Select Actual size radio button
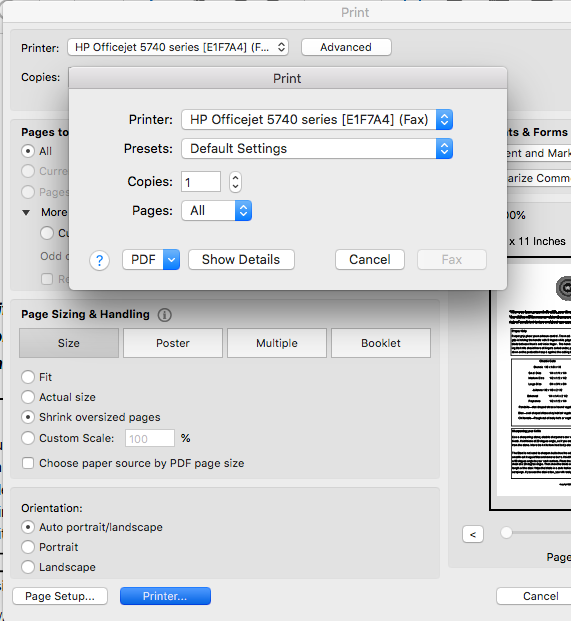This screenshot has height=621, width=571. pos(28,397)
